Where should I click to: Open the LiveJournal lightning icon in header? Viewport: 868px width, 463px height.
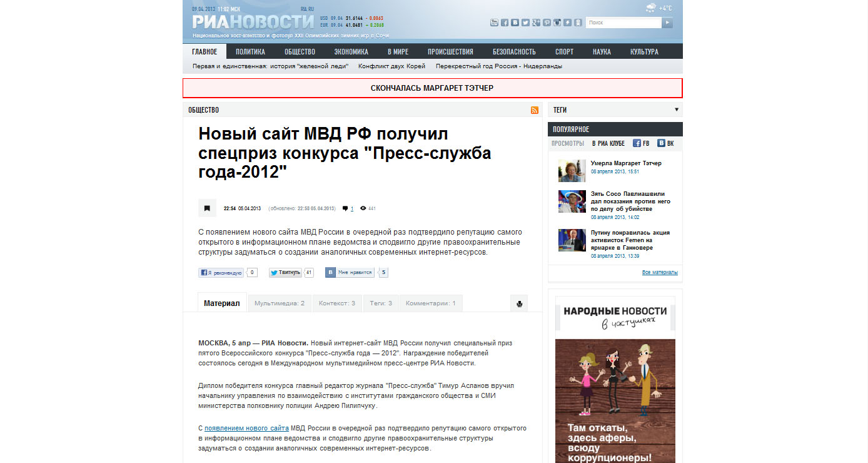click(x=567, y=23)
